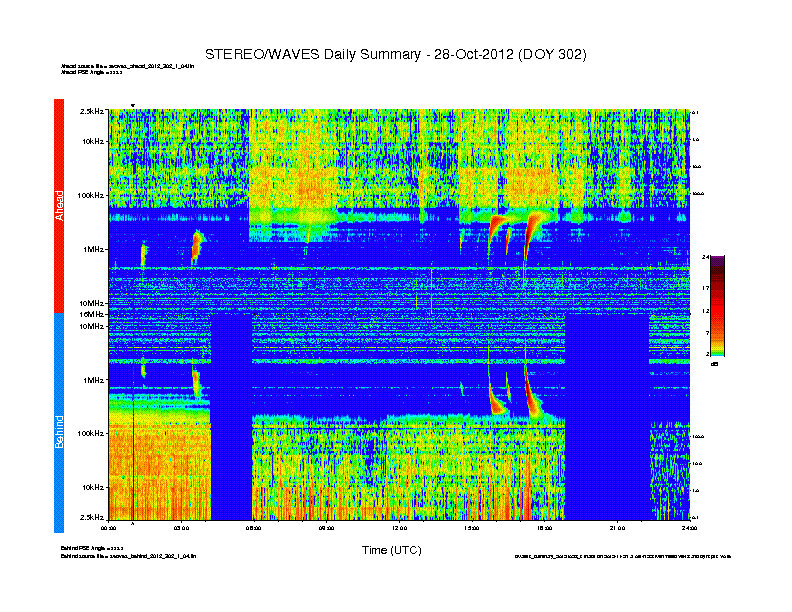The image size is (792, 612).
Task: Click the STEREO/WAVES Daily Summary title
Action: [x=395, y=53]
